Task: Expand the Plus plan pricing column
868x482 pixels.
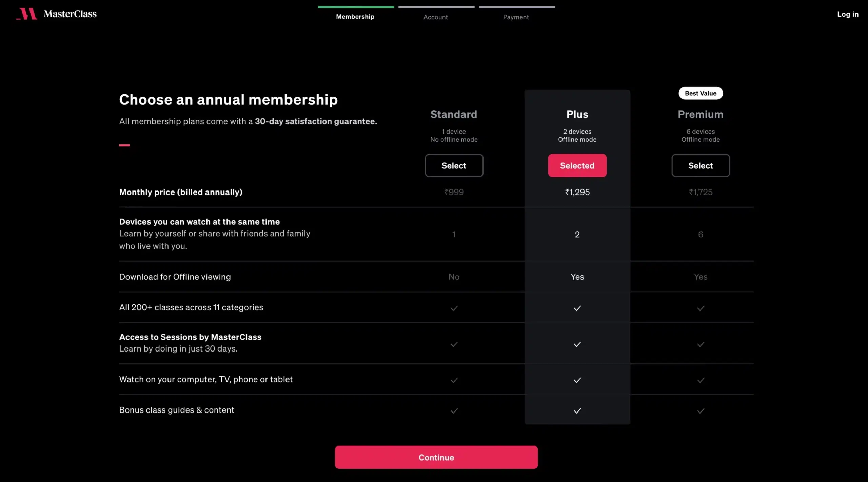Action: pyautogui.click(x=577, y=114)
